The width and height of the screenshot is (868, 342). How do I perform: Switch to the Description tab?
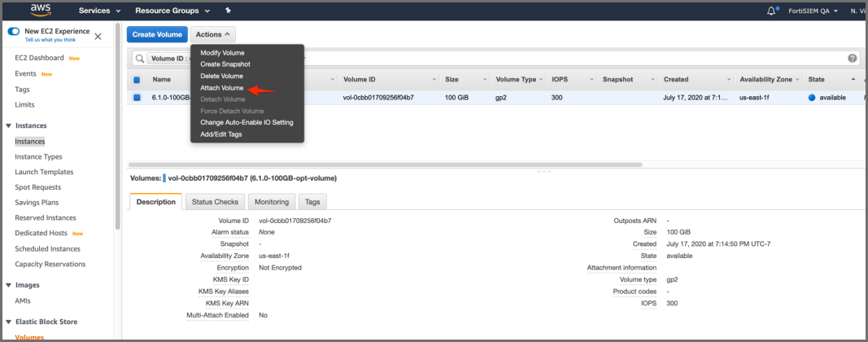(155, 202)
